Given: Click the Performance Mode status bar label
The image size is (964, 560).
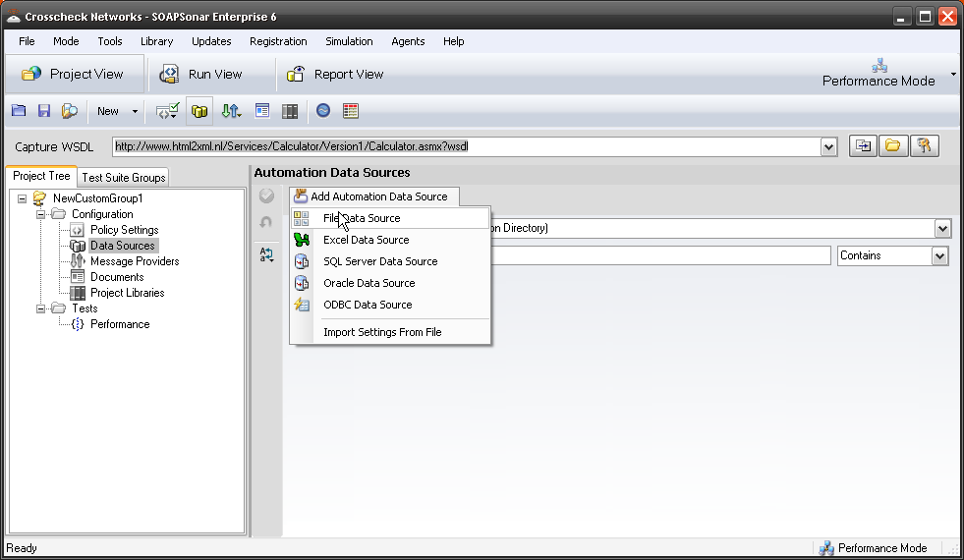Looking at the screenshot, I should [x=882, y=547].
